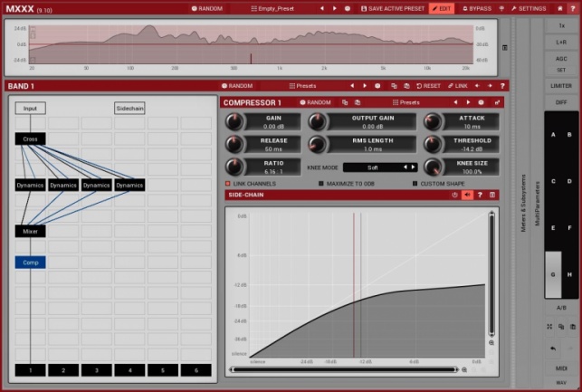Click the Threshold knob

point(433,145)
